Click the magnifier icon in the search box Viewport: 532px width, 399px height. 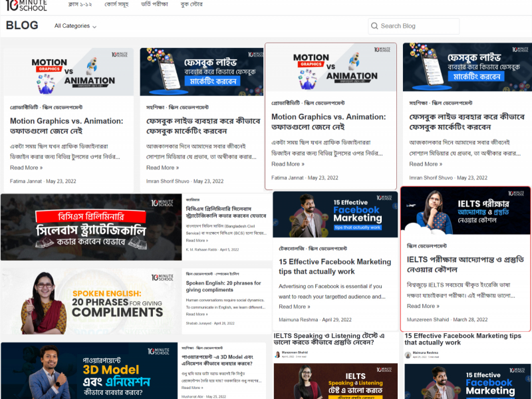374,26
